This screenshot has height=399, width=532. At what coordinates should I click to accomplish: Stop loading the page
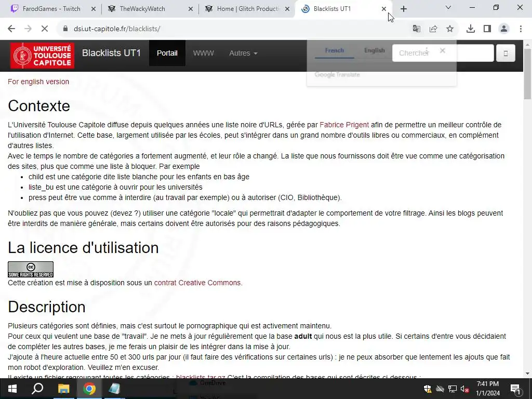pyautogui.click(x=45, y=29)
